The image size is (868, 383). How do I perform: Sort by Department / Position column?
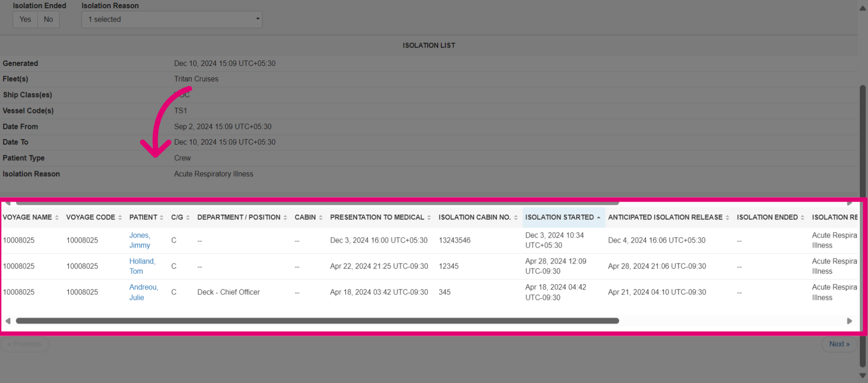[242, 217]
